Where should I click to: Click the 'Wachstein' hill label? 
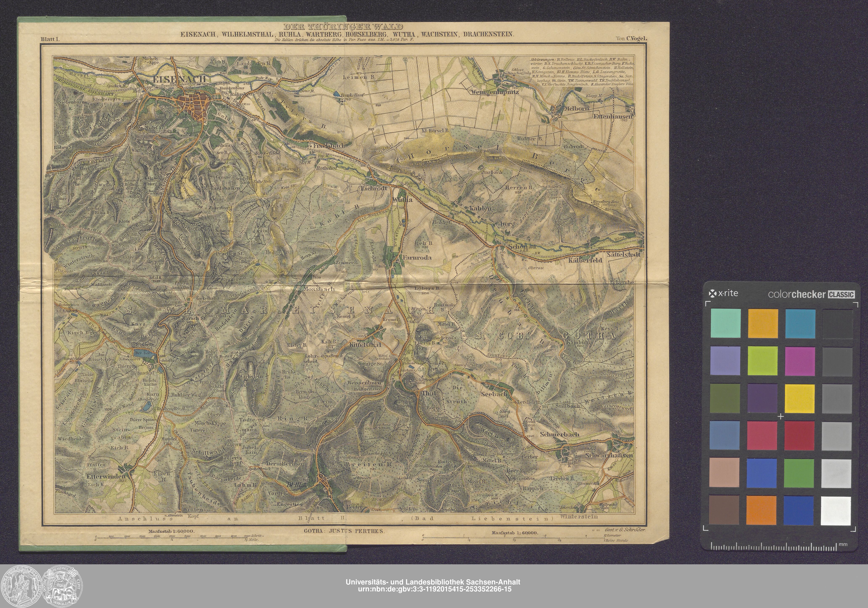(x=251, y=376)
